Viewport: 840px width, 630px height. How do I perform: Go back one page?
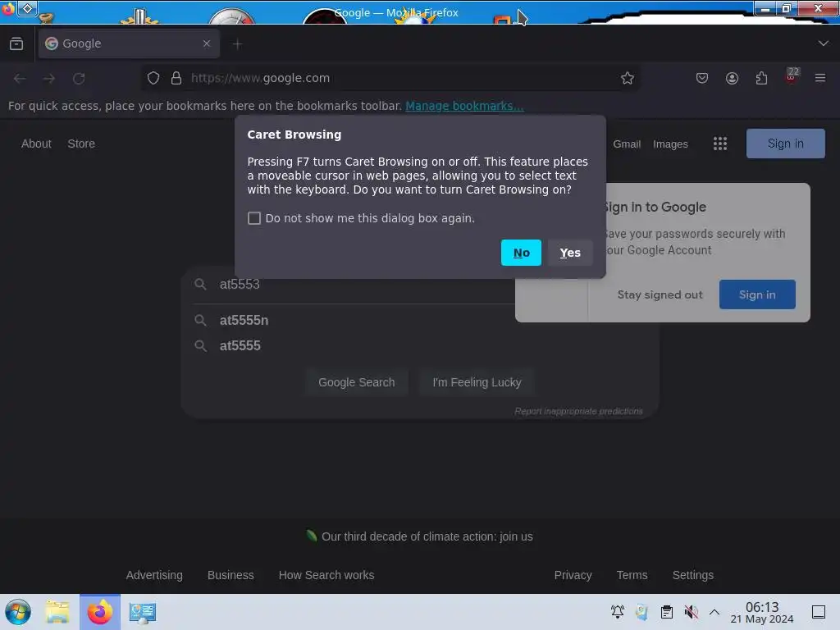(20, 78)
